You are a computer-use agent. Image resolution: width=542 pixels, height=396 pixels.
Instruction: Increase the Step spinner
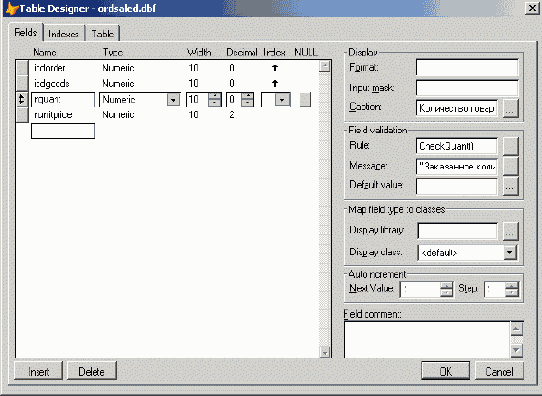512,286
